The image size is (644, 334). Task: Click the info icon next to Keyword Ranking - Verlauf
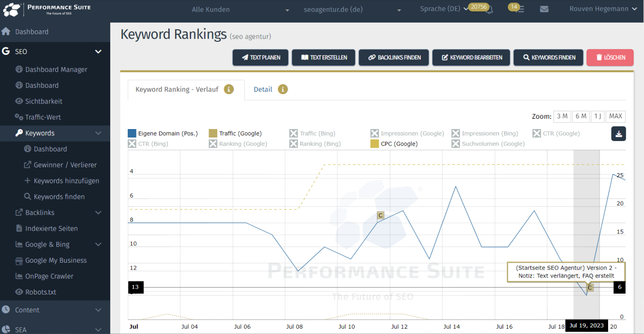(x=229, y=89)
